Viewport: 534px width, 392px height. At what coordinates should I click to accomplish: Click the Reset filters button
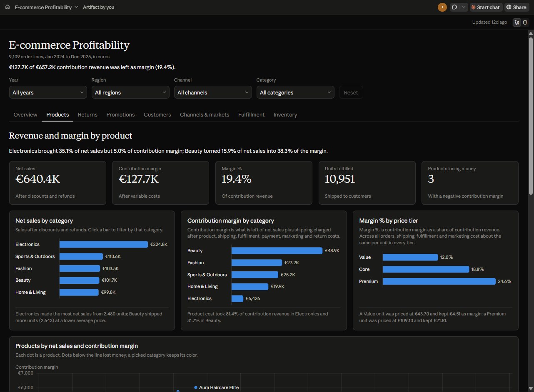[x=351, y=92]
